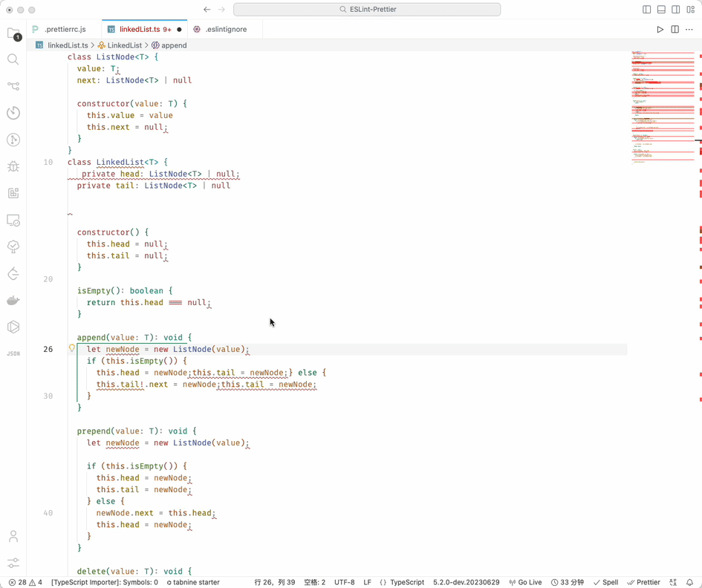Select TypeScript version 5.2.0-dev.20230629

[x=466, y=582]
